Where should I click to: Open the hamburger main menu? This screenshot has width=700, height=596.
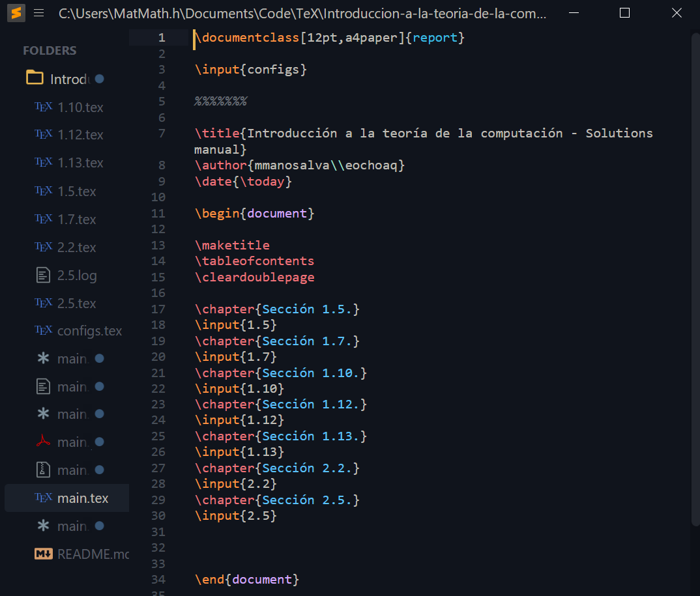(x=39, y=13)
